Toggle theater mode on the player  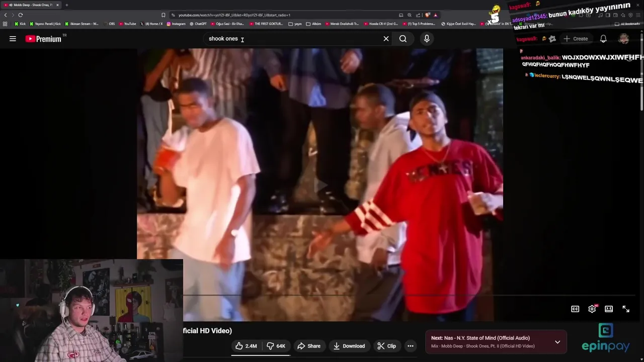coord(609,309)
